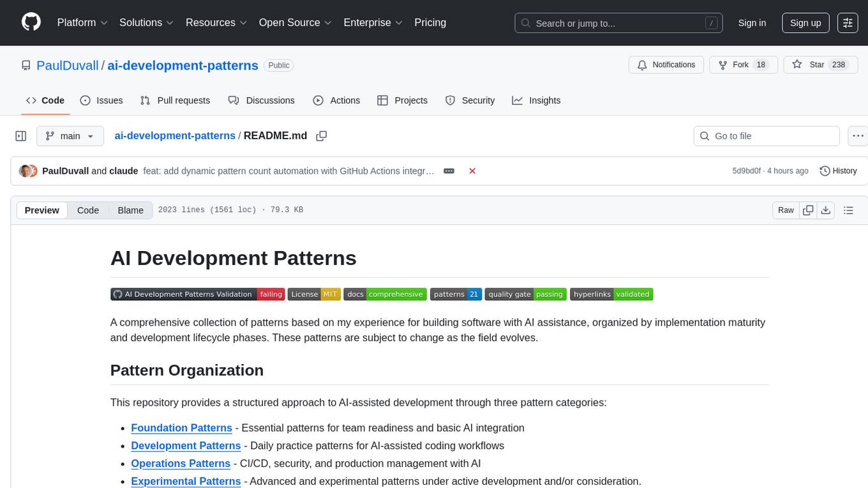This screenshot has height=488, width=868.
Task: Click the PaulDuvall avatar image
Action: pos(26,171)
